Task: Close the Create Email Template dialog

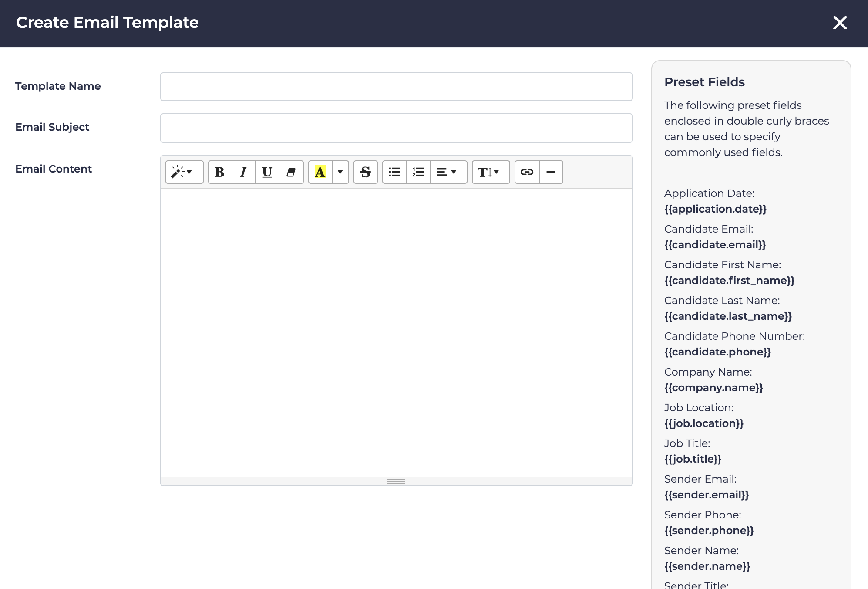Action: point(840,23)
